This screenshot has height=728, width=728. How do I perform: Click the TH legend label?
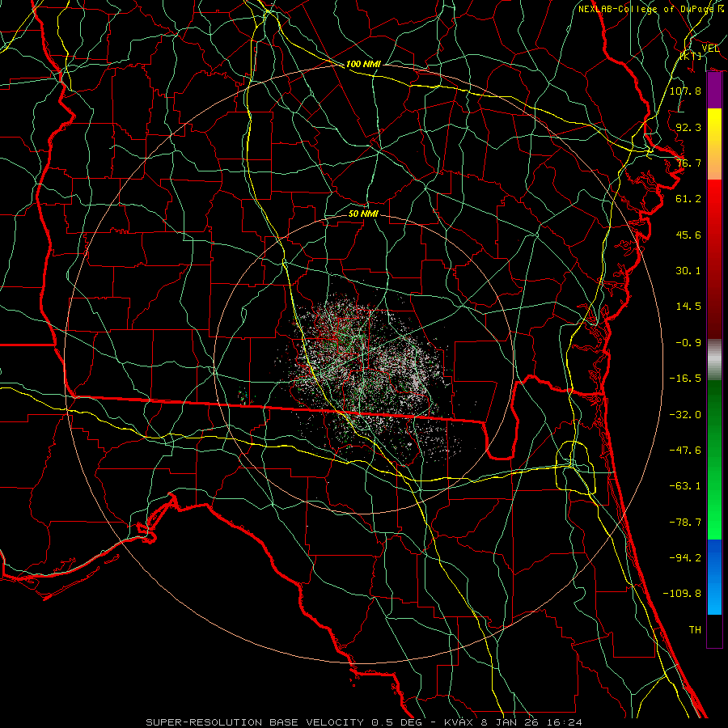695,630
